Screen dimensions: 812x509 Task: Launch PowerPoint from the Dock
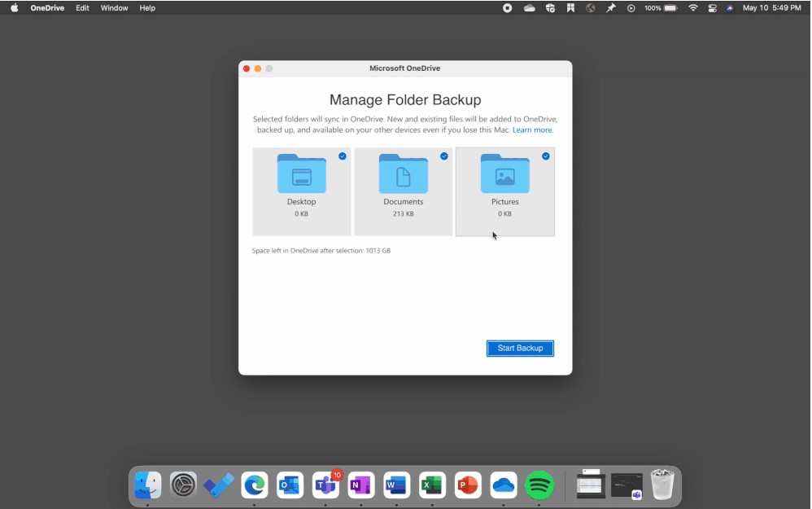point(468,485)
